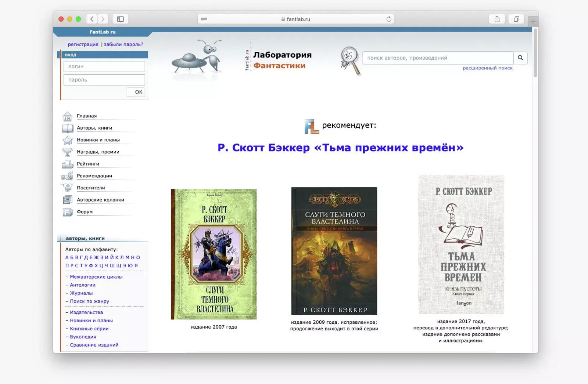Image resolution: width=588 pixels, height=384 pixels.
Task: Click the megaphone icon beside Рекомендации
Action: [x=67, y=176]
